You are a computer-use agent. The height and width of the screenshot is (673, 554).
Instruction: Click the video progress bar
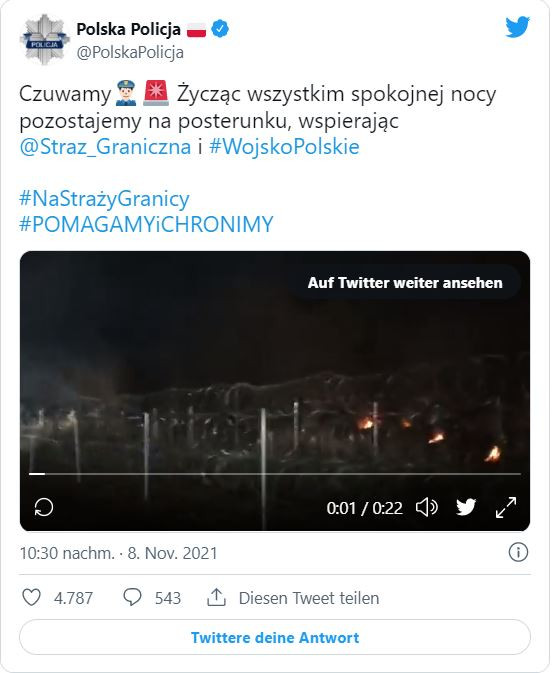point(275,474)
